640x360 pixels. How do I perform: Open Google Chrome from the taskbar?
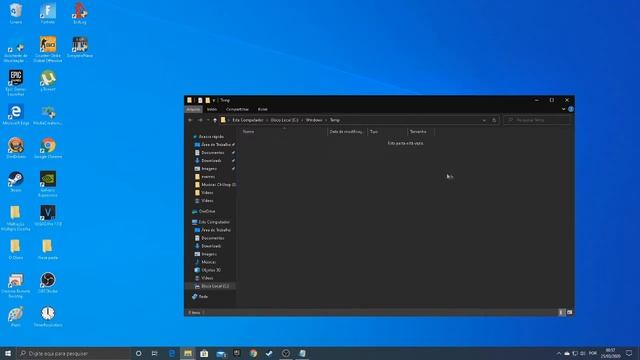click(253, 353)
